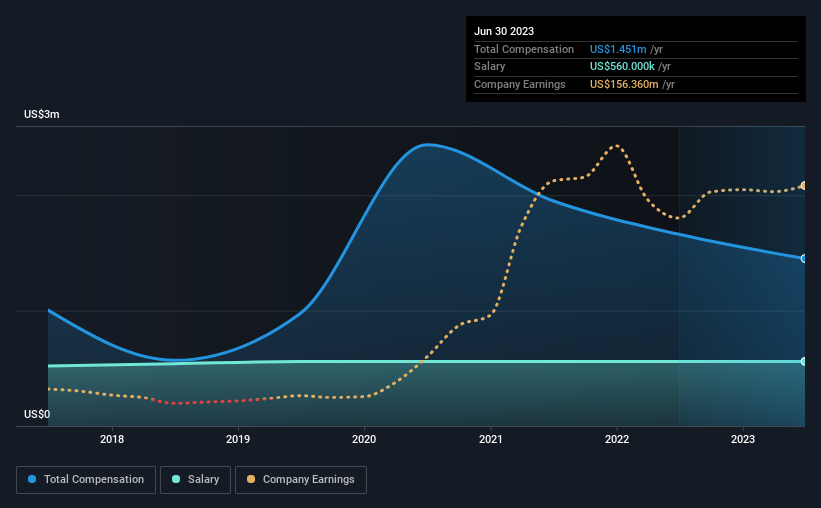Click the blue Total Compensation legend dot
This screenshot has width=821, height=508.
(32, 479)
